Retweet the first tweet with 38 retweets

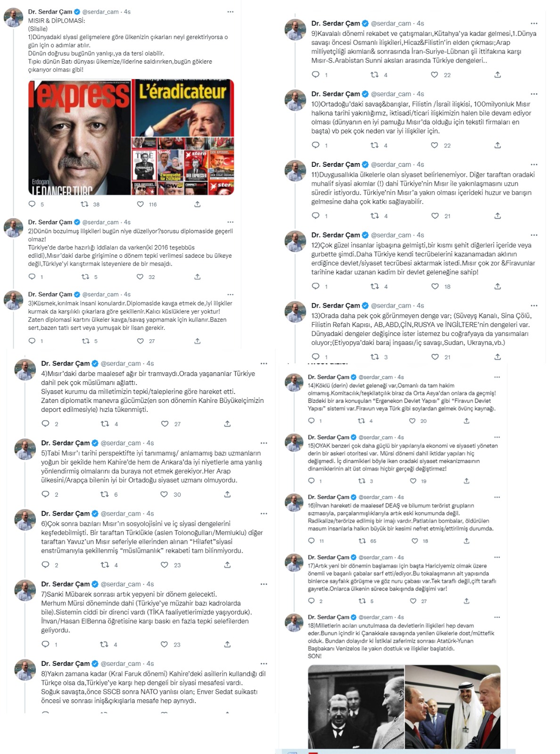[x=84, y=204]
